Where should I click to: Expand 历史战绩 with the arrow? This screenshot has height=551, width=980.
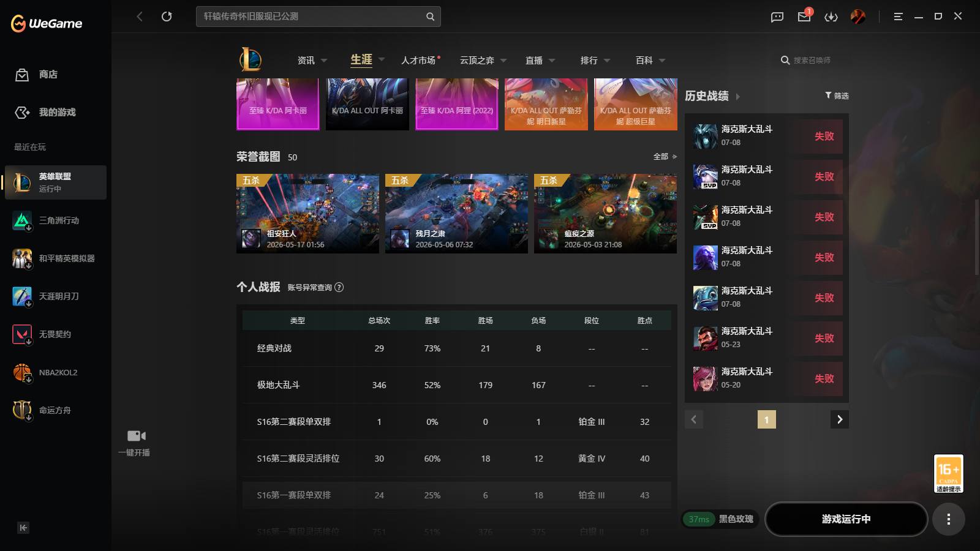737,97
